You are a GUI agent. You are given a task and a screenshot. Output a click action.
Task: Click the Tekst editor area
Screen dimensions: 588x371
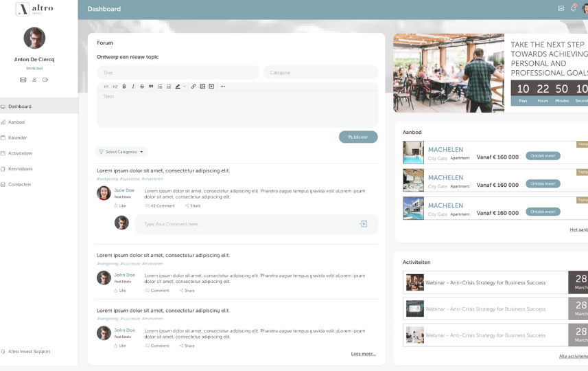[237, 109]
